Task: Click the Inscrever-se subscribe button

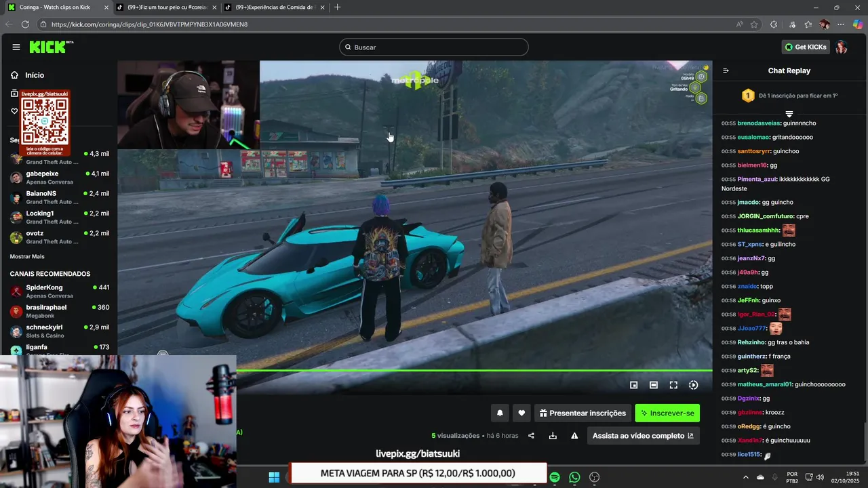Action: click(667, 413)
